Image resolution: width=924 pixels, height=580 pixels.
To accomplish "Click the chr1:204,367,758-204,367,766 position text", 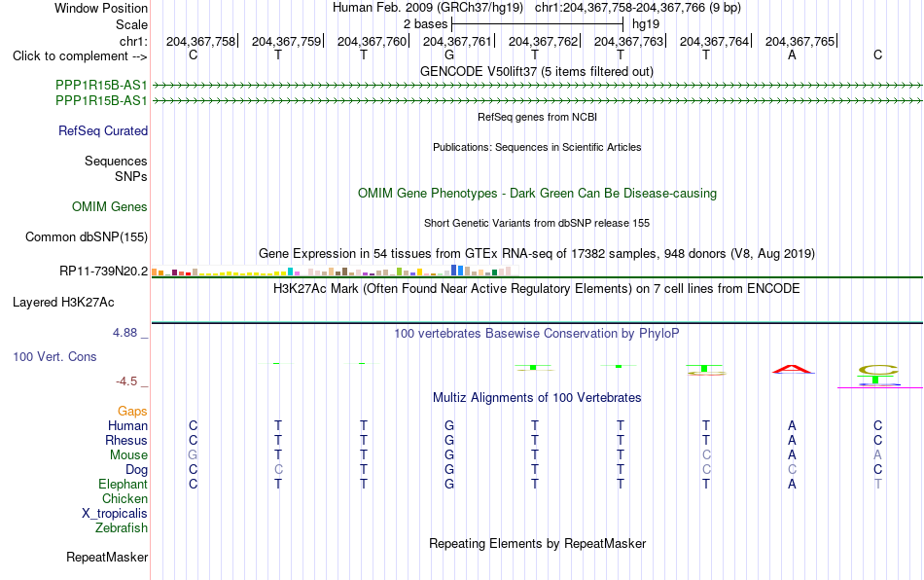I will (638, 8).
